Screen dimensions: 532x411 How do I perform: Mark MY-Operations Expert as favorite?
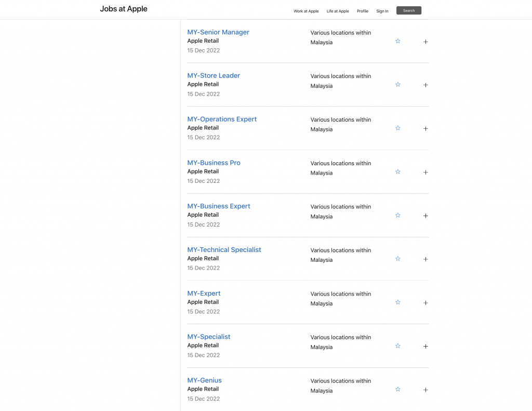pyautogui.click(x=398, y=128)
